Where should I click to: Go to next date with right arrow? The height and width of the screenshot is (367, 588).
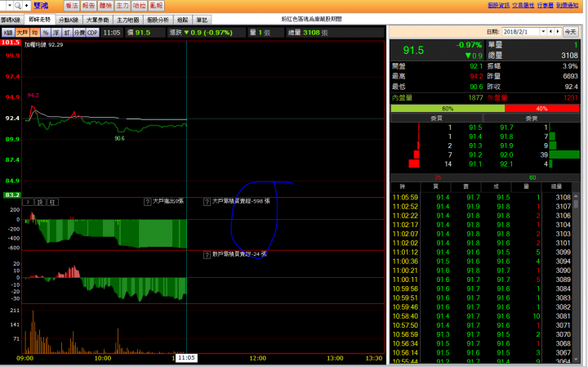click(x=558, y=32)
